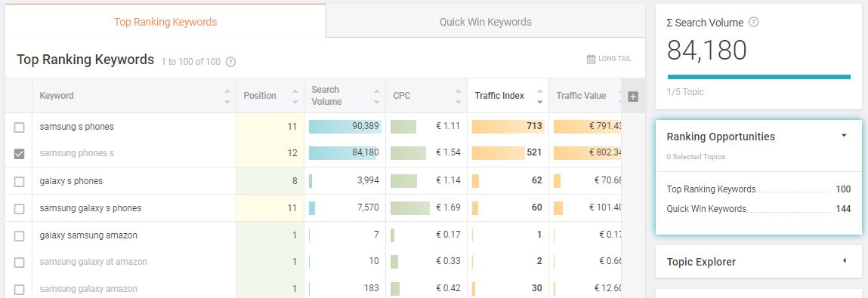This screenshot has height=298, width=868.
Task: Sort by CPC column arrows
Action: click(x=459, y=97)
